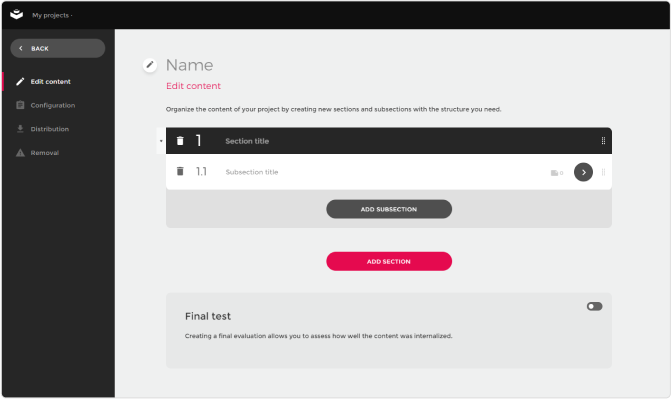The width and height of the screenshot is (671, 399).
Task: Click drag handle on Section title row
Action: click(x=603, y=140)
